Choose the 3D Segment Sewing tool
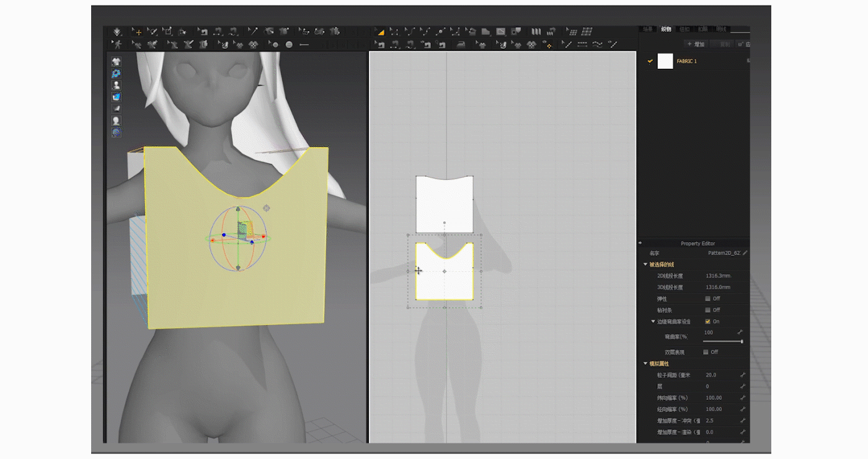This screenshot has height=459, width=868. pyautogui.click(x=218, y=32)
